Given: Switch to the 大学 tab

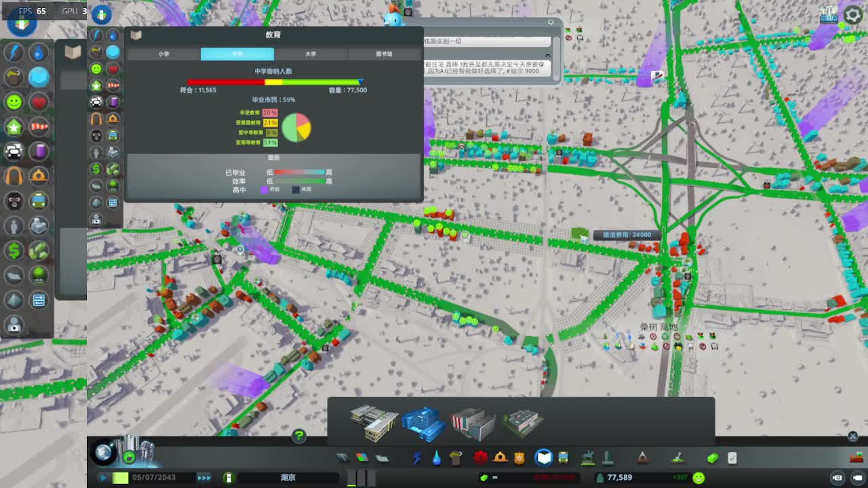Looking at the screenshot, I should 311,54.
